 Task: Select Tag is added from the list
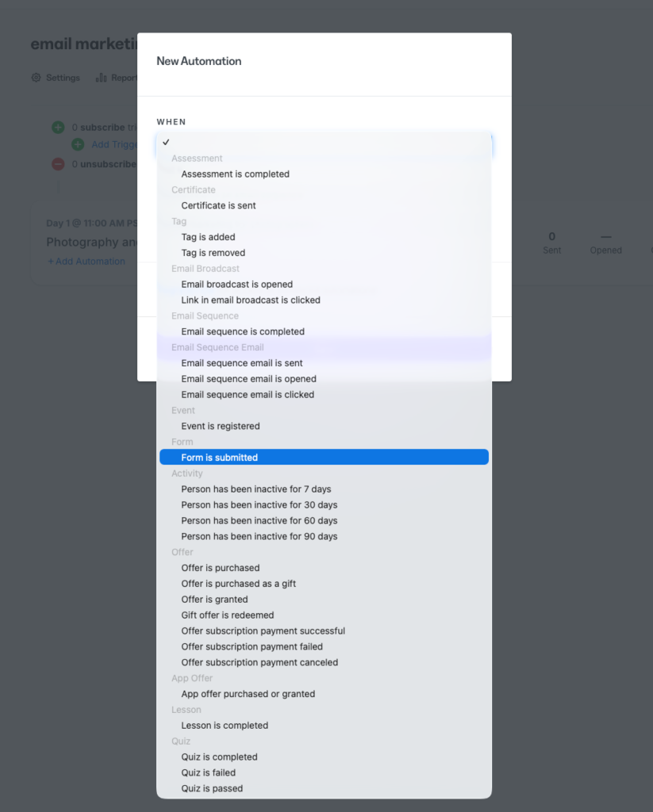click(x=208, y=236)
